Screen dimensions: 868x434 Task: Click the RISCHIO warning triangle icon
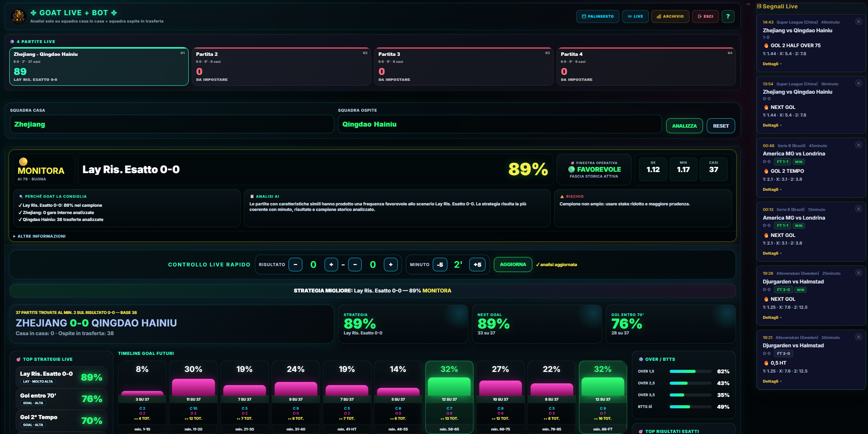click(562, 196)
